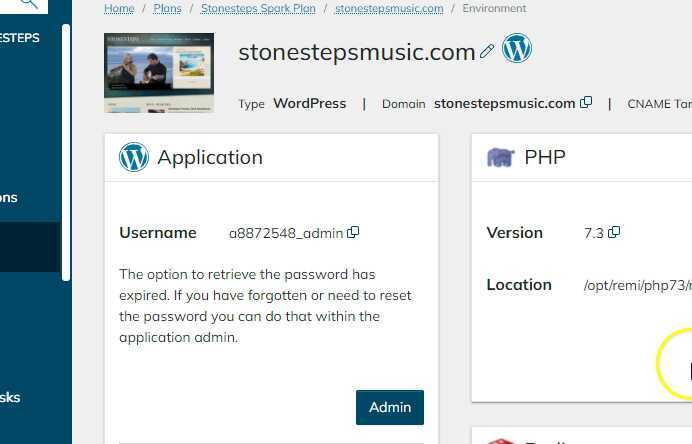The height and width of the screenshot is (444, 692).
Task: Click the PHP Location path text
Action: pyautogui.click(x=637, y=285)
